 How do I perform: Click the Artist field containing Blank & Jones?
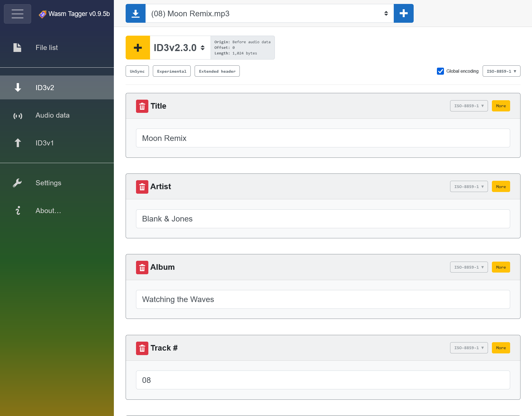click(323, 219)
